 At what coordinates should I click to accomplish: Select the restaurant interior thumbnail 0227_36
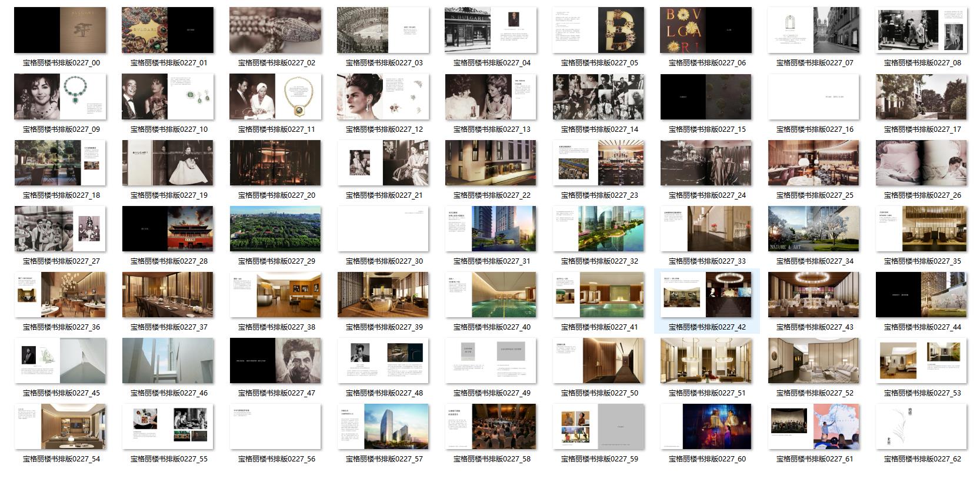click(60, 294)
